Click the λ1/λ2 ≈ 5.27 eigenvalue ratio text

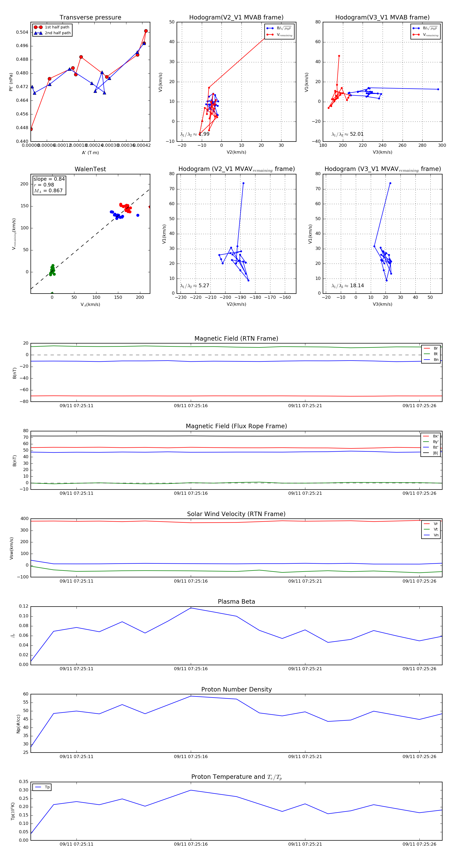pos(194,286)
